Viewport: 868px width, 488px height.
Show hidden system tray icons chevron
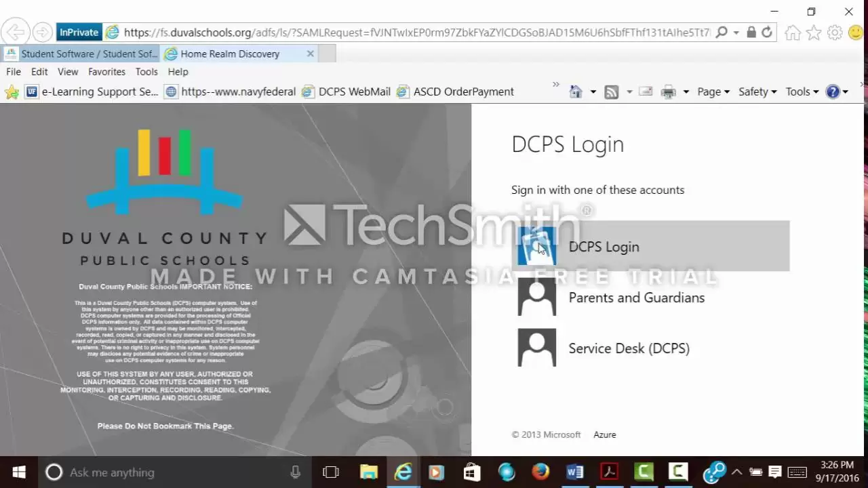[x=737, y=472]
